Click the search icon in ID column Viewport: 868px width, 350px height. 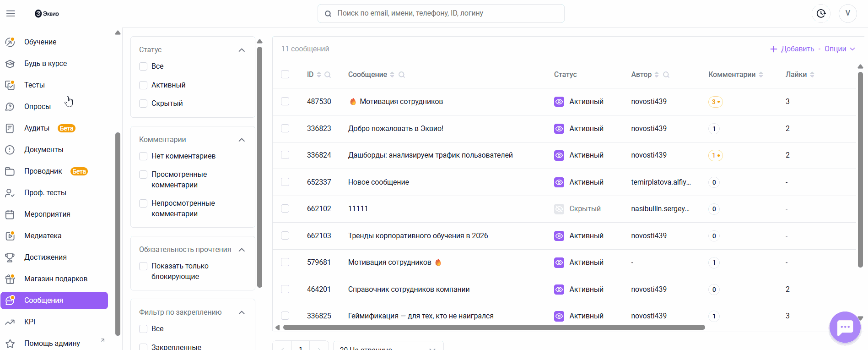[328, 75]
